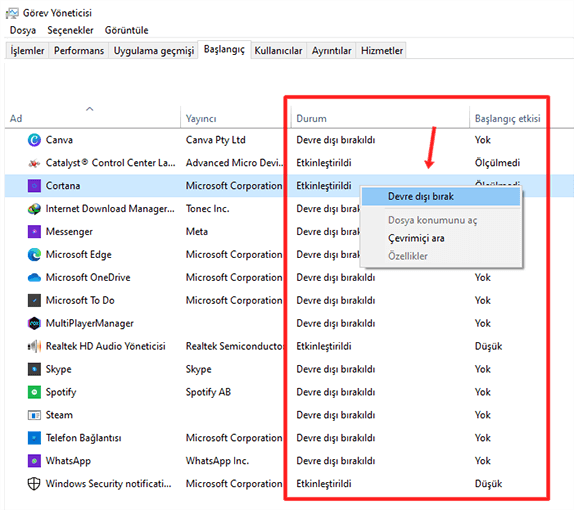The image size is (574, 510).
Task: Switch to the Ayrıntılar tab
Action: [331, 51]
